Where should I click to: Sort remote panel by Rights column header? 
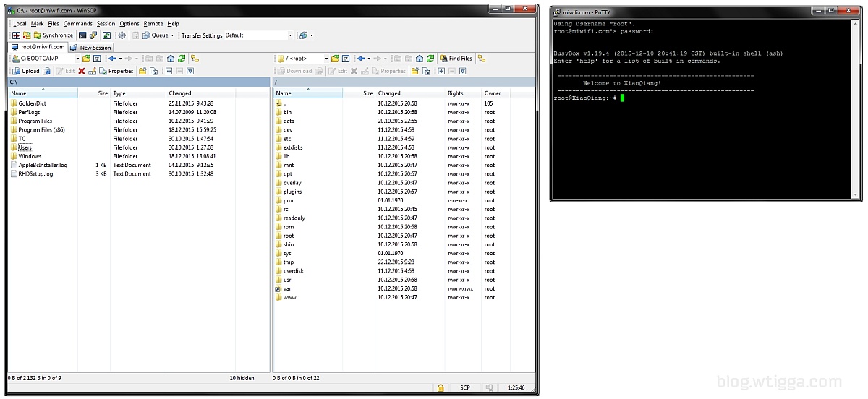click(x=464, y=93)
